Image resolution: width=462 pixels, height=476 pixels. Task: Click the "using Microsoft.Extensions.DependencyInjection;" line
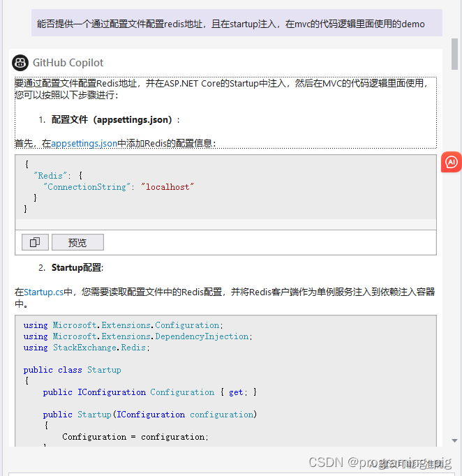coord(137,336)
